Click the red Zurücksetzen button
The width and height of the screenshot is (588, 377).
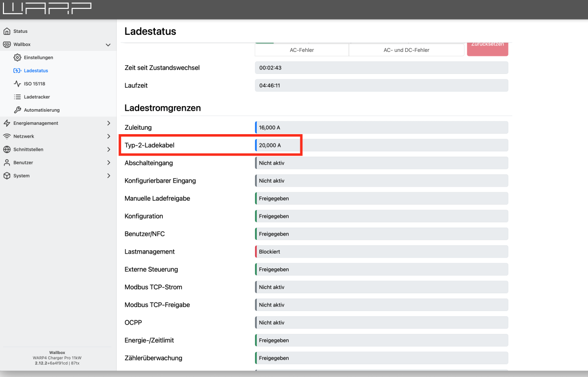[488, 48]
